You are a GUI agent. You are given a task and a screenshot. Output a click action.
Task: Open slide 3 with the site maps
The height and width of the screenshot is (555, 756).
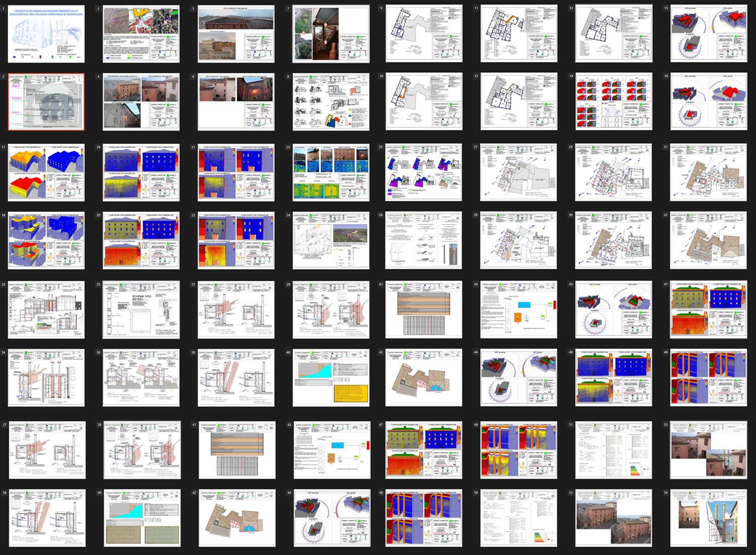pos(141,34)
